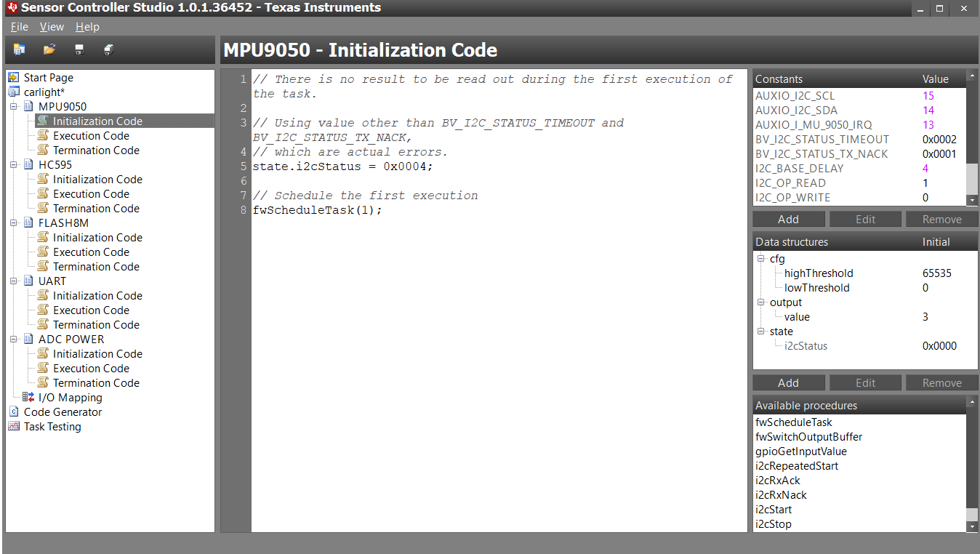Viewport: 980px width, 554px height.
Task: Collapse the state data structure
Action: pos(761,332)
